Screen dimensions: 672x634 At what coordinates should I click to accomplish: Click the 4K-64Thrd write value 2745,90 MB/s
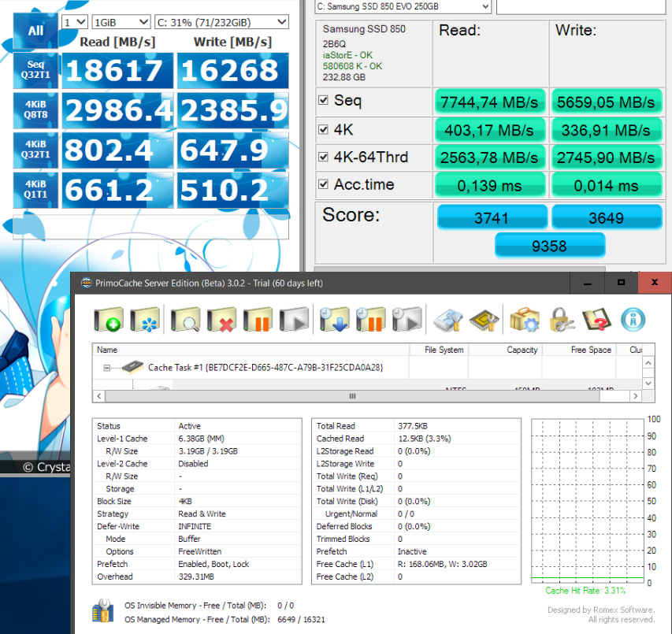pos(607,158)
